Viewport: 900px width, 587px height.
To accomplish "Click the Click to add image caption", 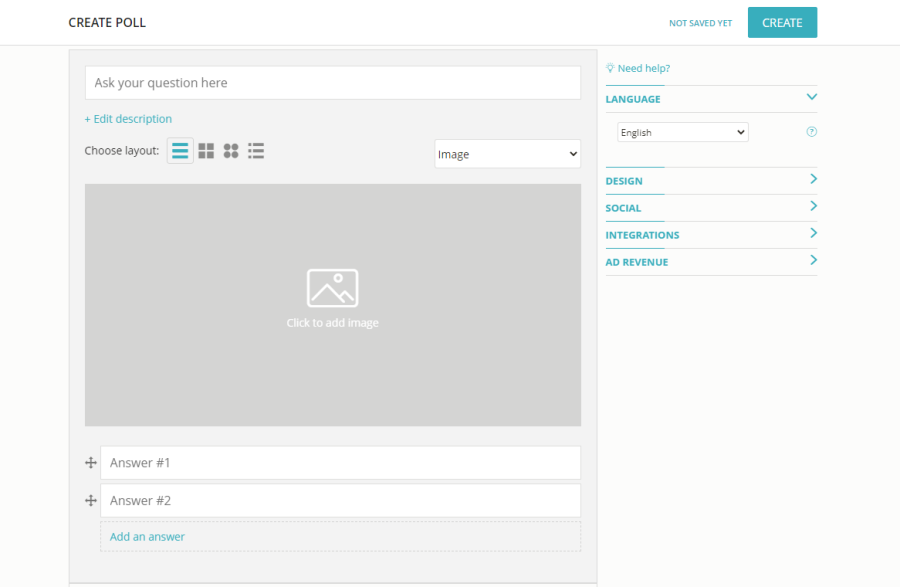I will [x=332, y=322].
